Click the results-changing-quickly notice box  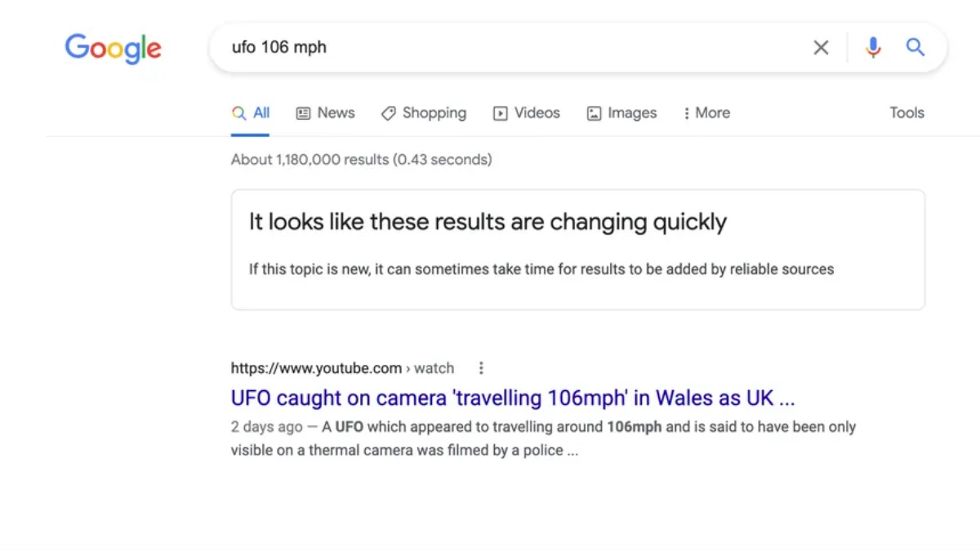coord(577,249)
